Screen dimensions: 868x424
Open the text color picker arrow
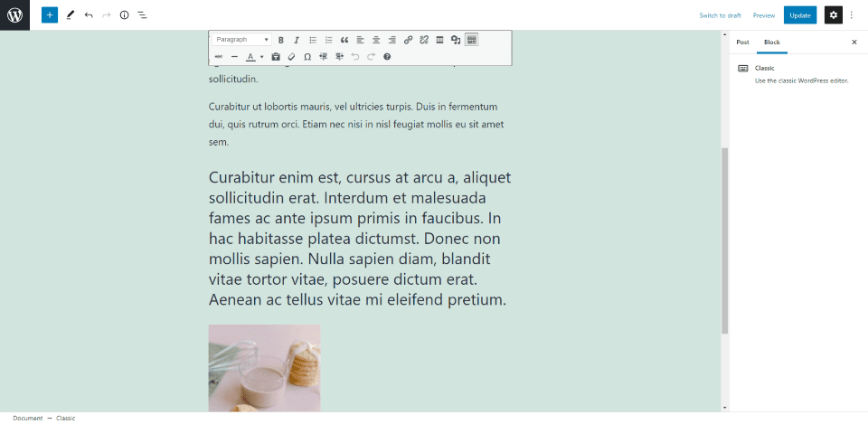click(262, 56)
